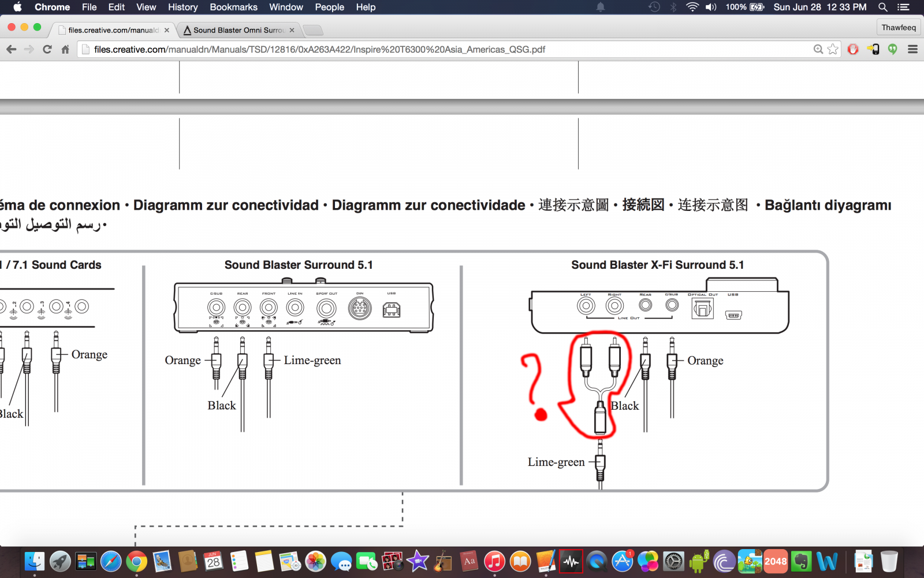Screen dimensions: 924x578
Task: Open the Apple menu
Action: click(17, 7)
